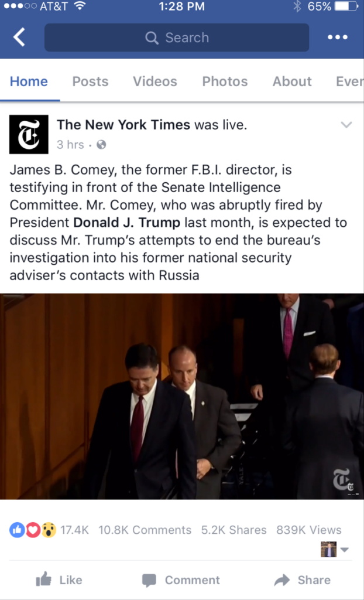
Task: Open the three-dot more options menu
Action: click(338, 37)
